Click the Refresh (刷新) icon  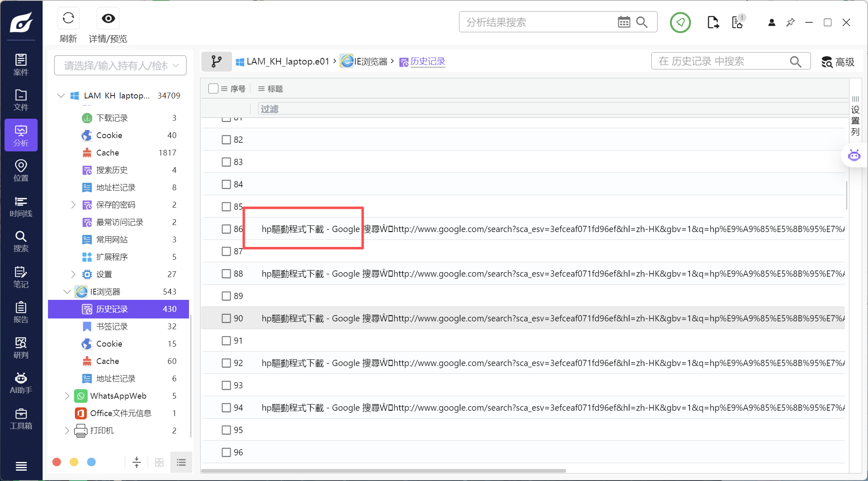point(68,18)
